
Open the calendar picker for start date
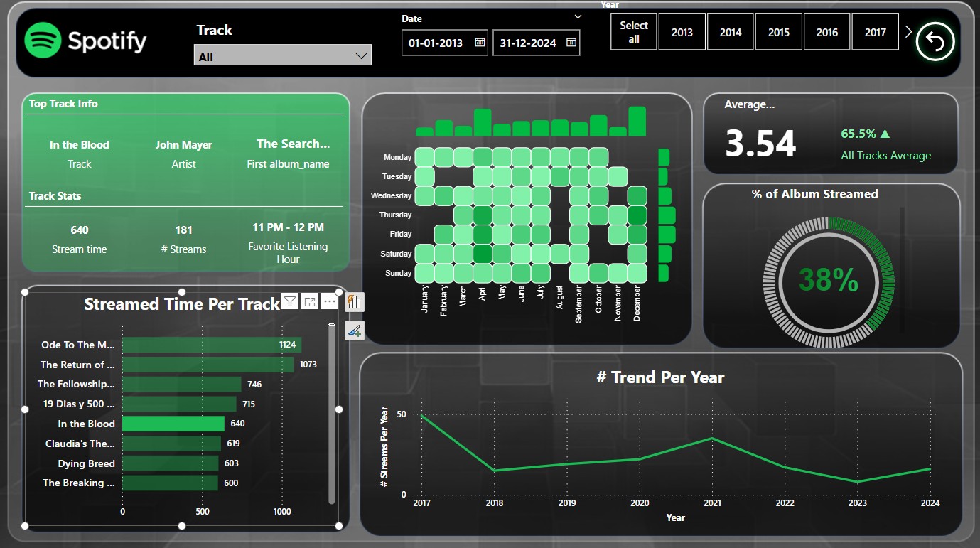480,43
